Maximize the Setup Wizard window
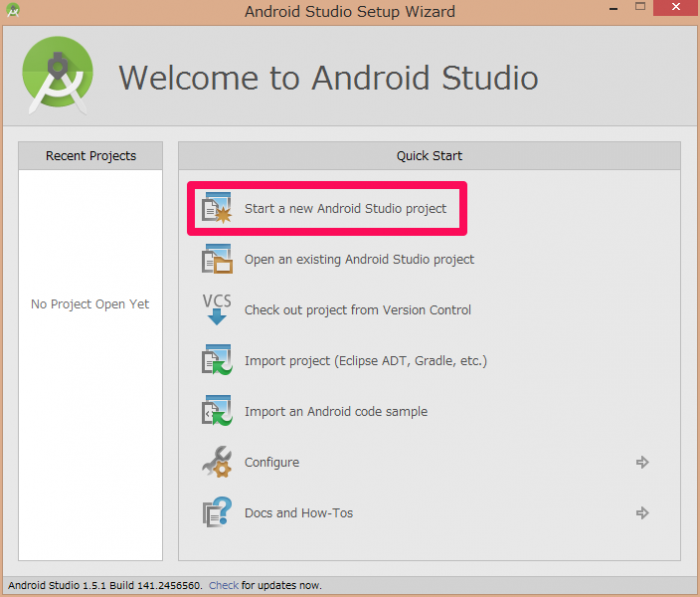The width and height of the screenshot is (700, 597). 640,7
